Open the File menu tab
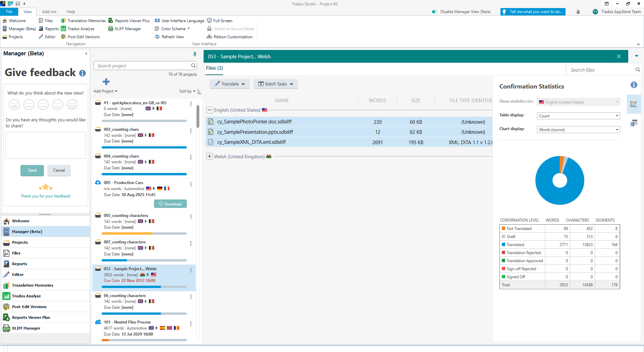The height and width of the screenshot is (352, 644). pyautogui.click(x=9, y=12)
